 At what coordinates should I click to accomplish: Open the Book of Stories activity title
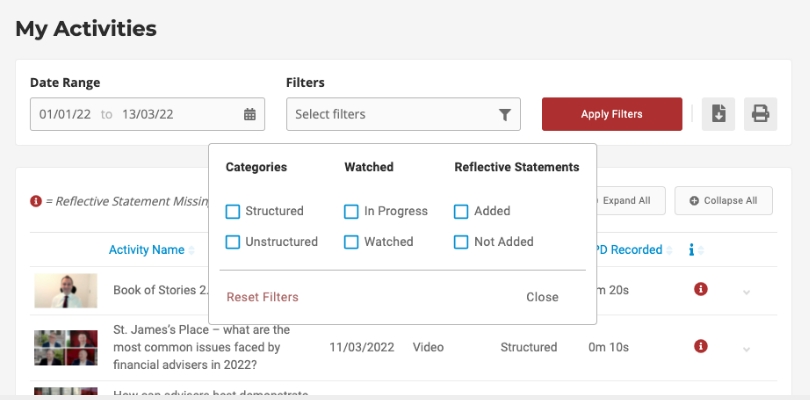coord(161,290)
